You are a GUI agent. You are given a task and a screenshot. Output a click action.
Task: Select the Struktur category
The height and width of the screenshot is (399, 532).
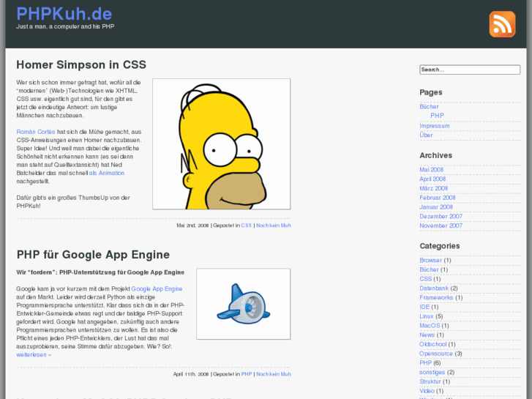tap(430, 381)
